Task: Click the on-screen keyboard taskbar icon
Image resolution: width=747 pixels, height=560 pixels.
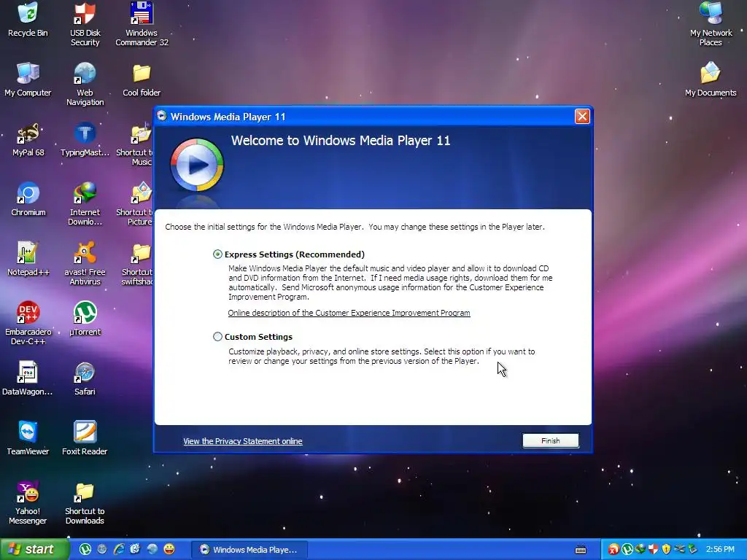Action: pos(580,550)
